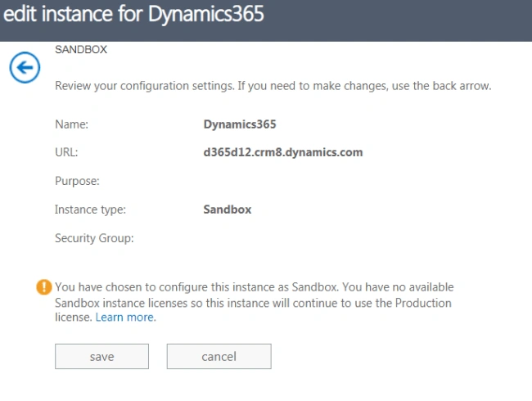Click the Purpose: field label
This screenshot has width=532, height=401.
(x=77, y=181)
